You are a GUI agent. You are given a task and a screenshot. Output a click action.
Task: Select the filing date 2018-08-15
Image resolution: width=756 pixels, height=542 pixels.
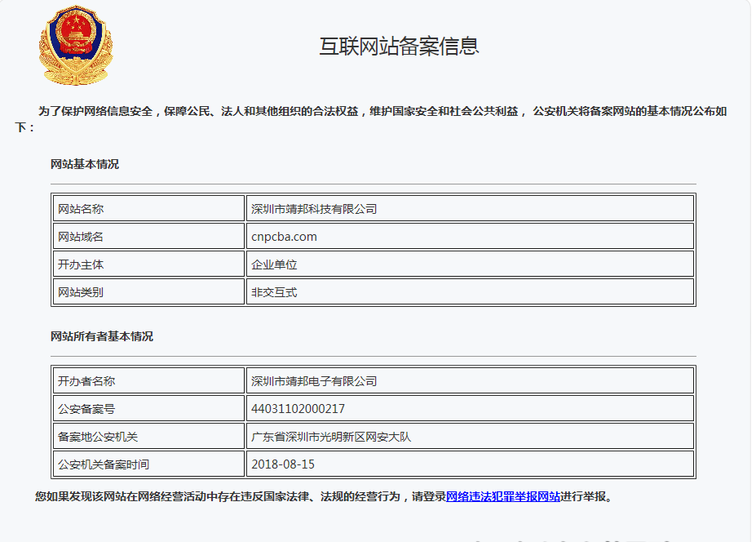click(x=283, y=464)
